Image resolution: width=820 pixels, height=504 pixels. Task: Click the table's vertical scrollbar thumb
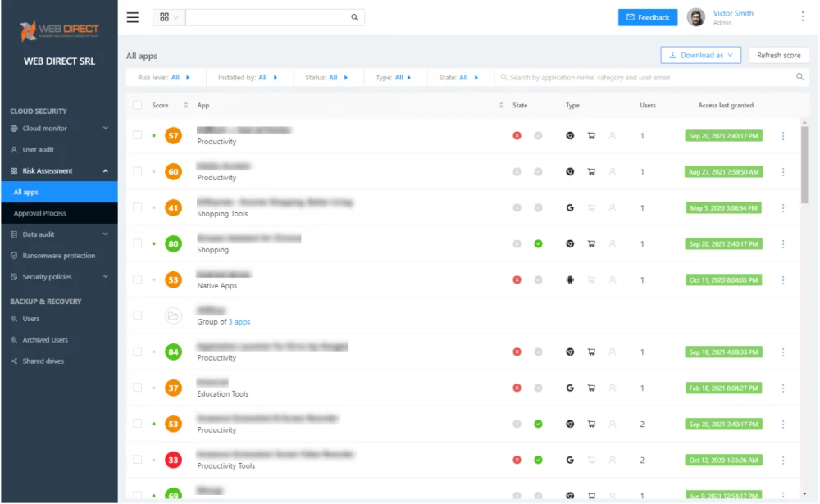804,164
